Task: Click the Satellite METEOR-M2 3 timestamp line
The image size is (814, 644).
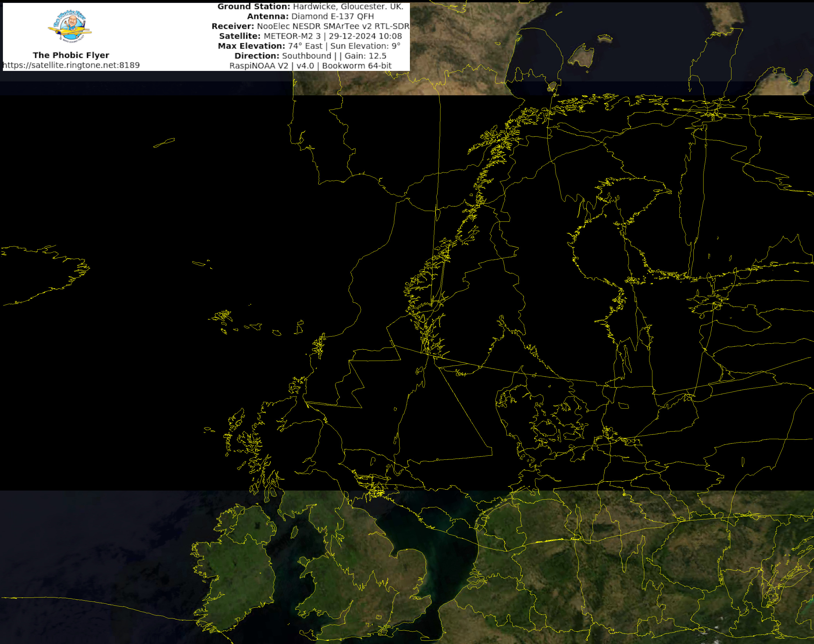Action: coord(310,36)
